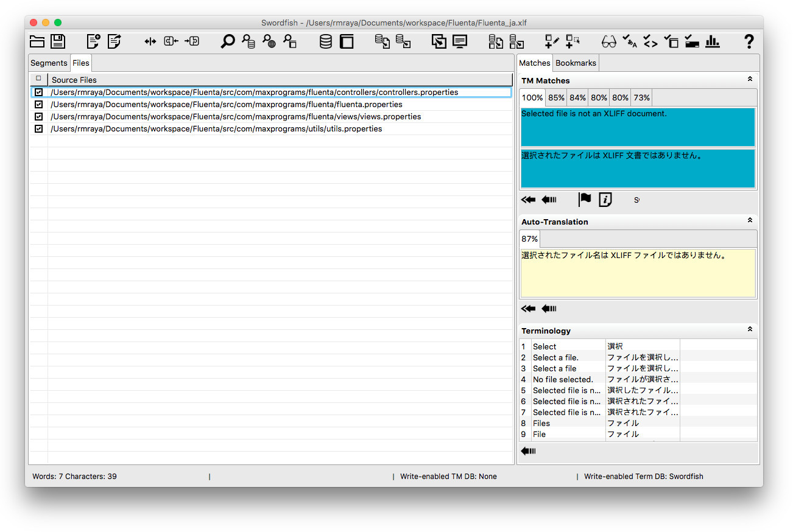Collapse the Terminology section
The height and width of the screenshot is (532, 793).
750,329
